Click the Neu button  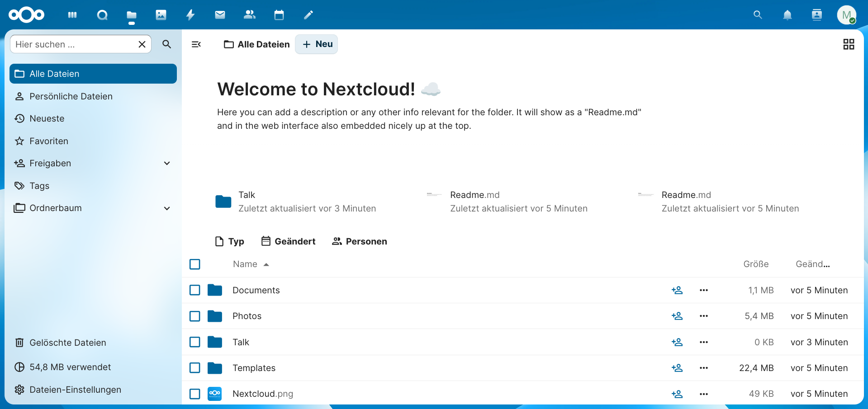pyautogui.click(x=316, y=44)
